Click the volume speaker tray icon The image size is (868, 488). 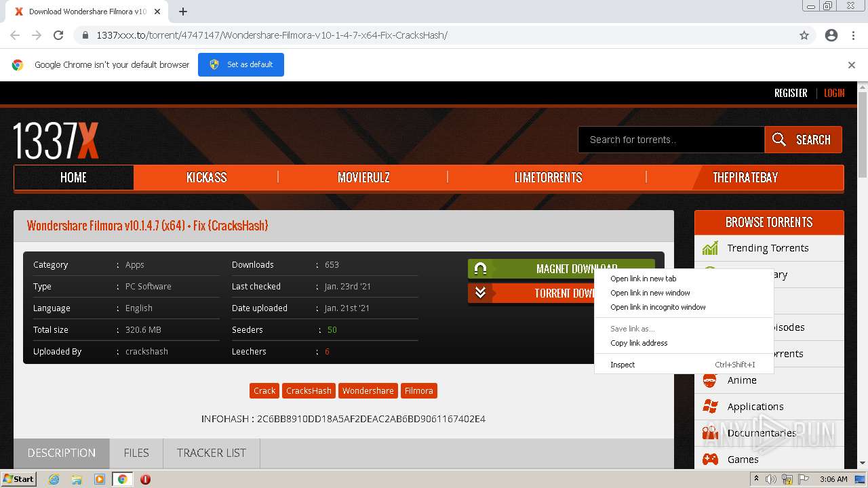771,479
